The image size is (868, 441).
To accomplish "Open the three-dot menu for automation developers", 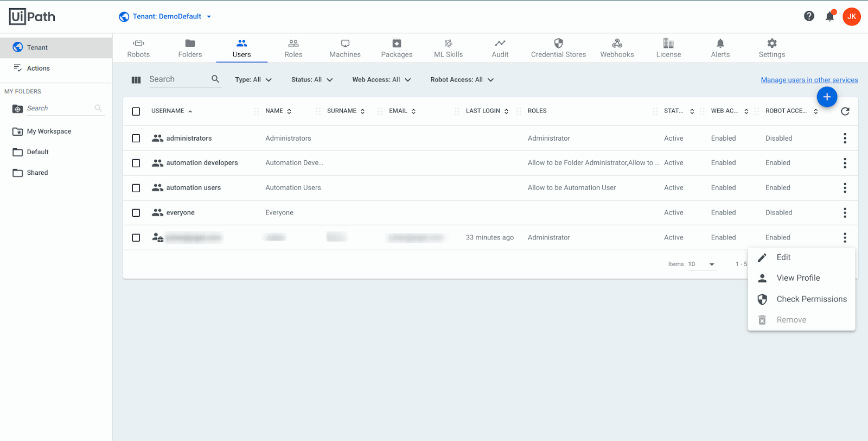I will 845,163.
